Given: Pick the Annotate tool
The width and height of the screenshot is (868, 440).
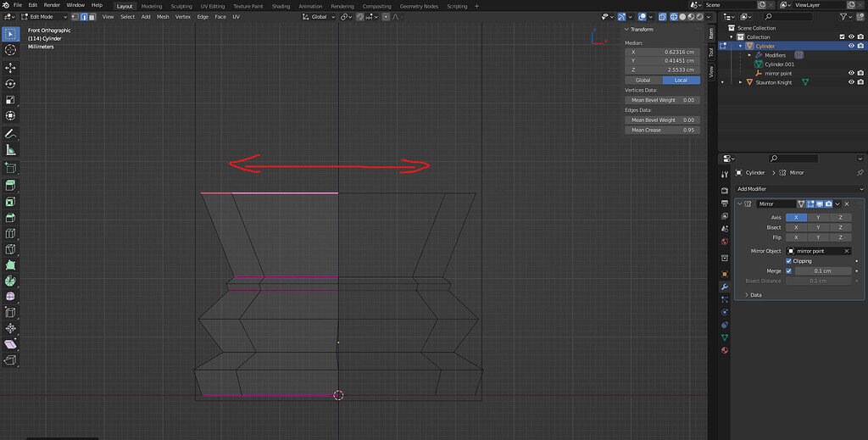Looking at the screenshot, I should pyautogui.click(x=10, y=134).
